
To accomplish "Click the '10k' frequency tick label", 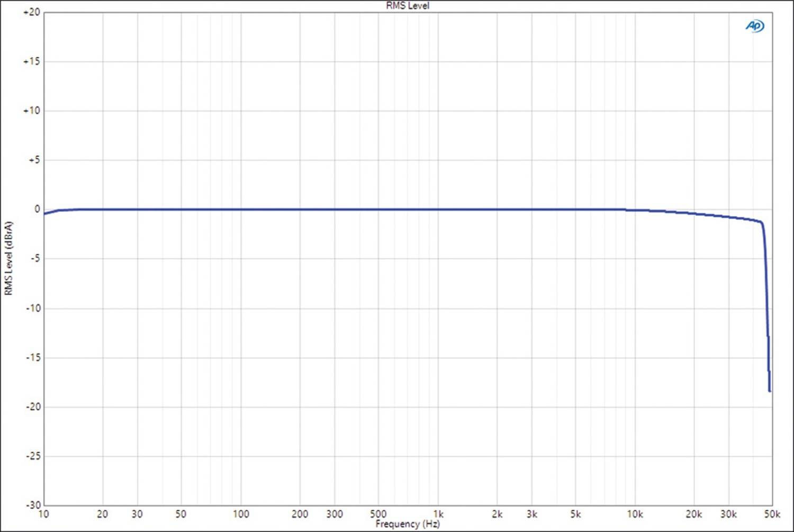I will click(x=635, y=513).
